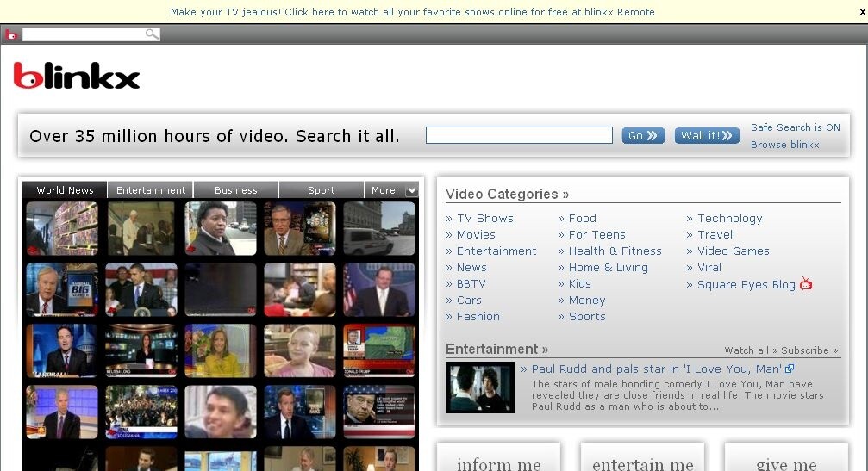Open the Entertainment section heading
Screen dimensions: 868x471
click(496, 349)
